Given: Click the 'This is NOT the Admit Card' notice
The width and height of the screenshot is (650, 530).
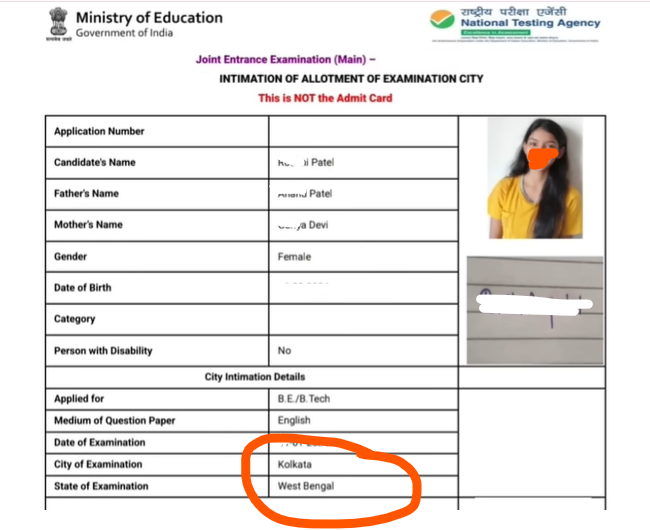Looking at the screenshot, I should pyautogui.click(x=325, y=98).
